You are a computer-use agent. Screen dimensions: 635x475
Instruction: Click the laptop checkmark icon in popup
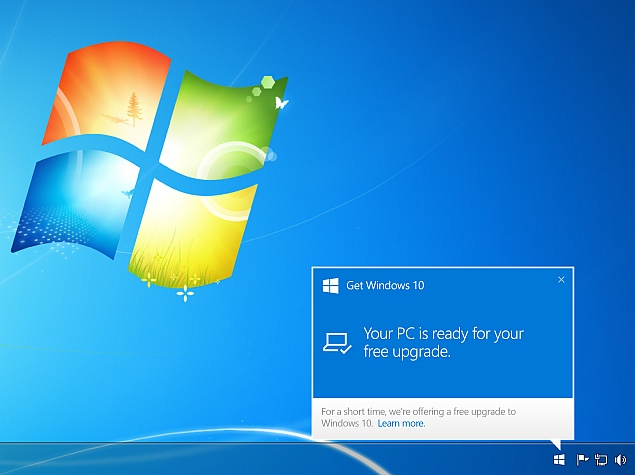pyautogui.click(x=337, y=343)
